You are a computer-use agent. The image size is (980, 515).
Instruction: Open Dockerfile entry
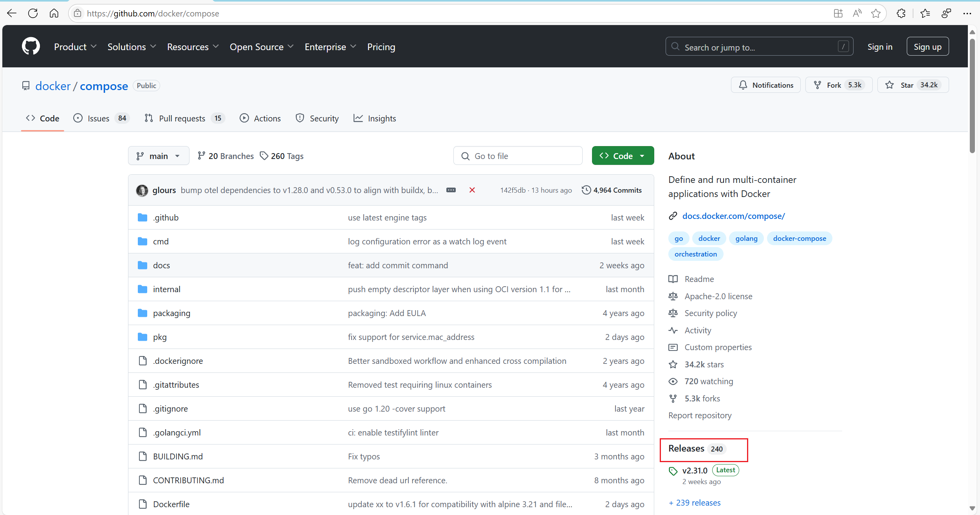pyautogui.click(x=171, y=504)
